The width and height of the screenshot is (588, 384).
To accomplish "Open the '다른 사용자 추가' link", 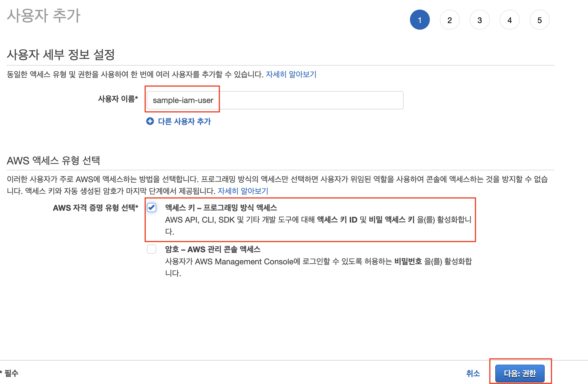I will pyautogui.click(x=184, y=121).
